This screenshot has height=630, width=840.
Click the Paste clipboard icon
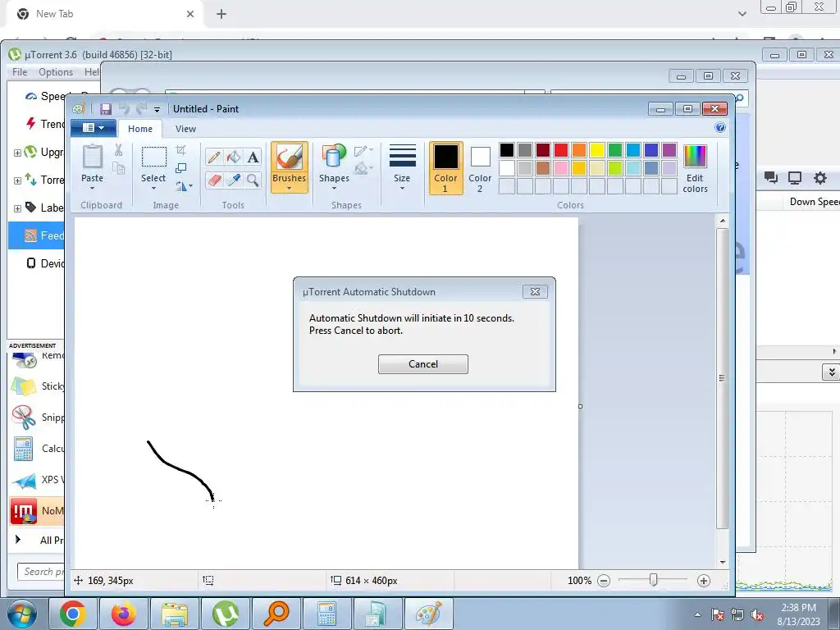[x=92, y=157]
